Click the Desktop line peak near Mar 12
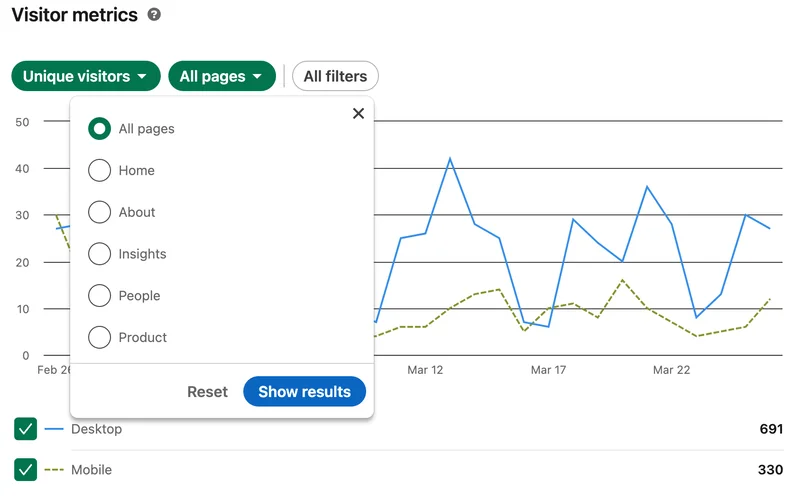The image size is (811, 500). point(450,159)
